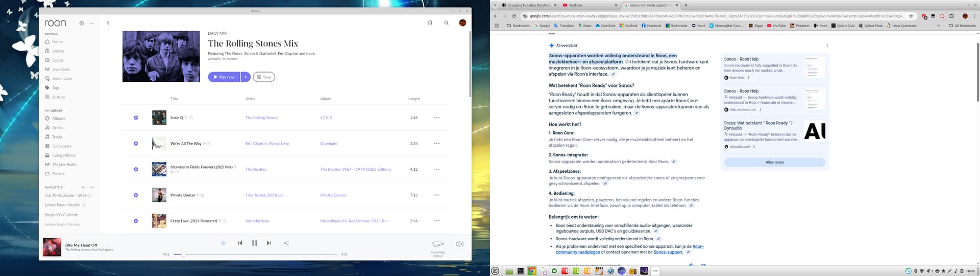Click the signal path star icon
The height and width of the screenshot is (276, 980).
tap(223, 243)
